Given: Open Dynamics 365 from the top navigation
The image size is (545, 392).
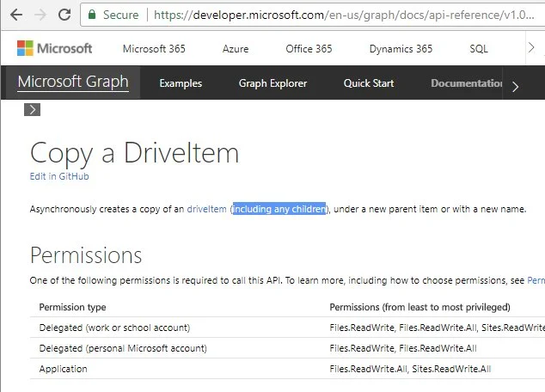Looking at the screenshot, I should coord(401,49).
